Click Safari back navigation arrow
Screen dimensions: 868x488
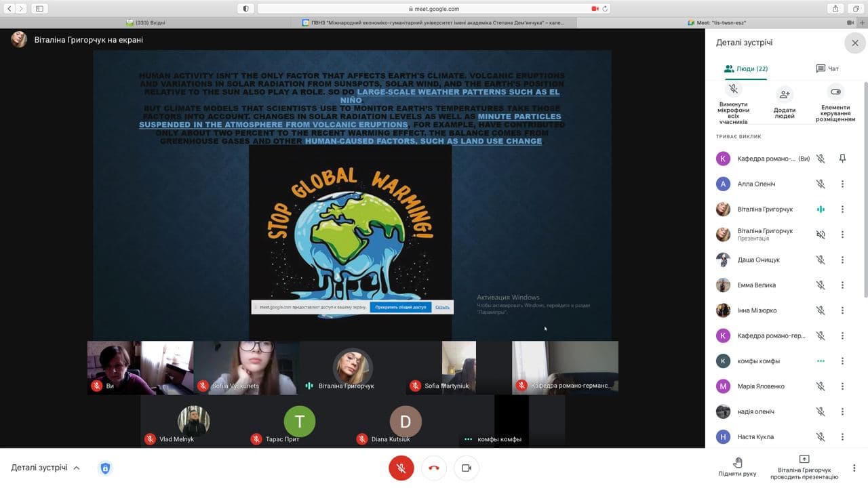pyautogui.click(x=9, y=9)
